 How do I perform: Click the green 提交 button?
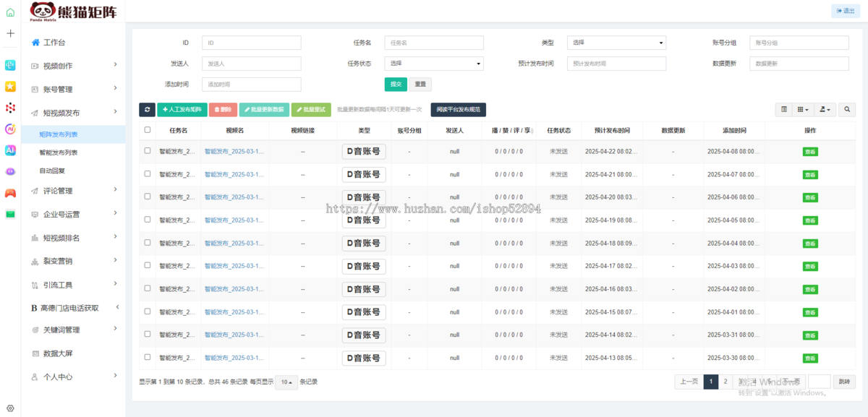click(396, 85)
